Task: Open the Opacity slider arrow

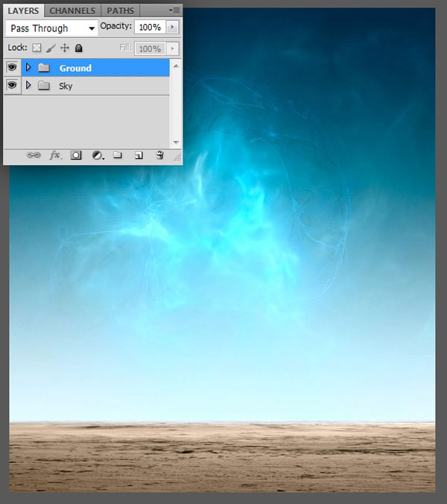Action: 173,27
